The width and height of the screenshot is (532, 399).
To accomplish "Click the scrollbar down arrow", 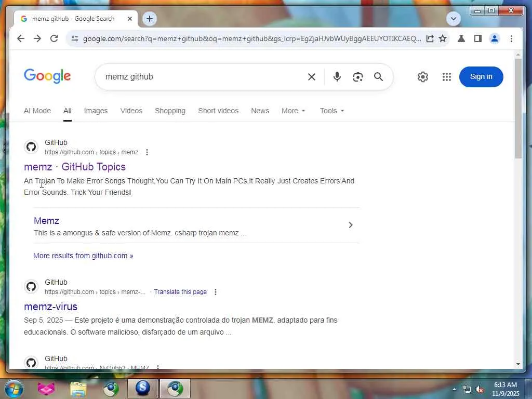I will tap(518, 364).
